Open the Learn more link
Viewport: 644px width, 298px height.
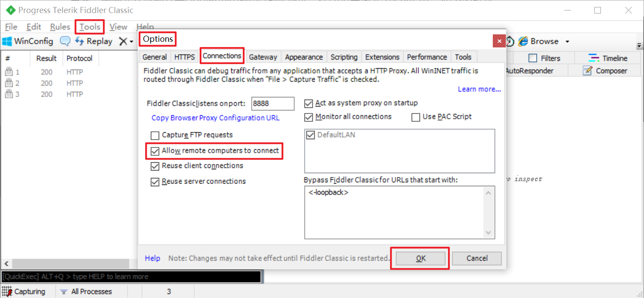pos(479,89)
